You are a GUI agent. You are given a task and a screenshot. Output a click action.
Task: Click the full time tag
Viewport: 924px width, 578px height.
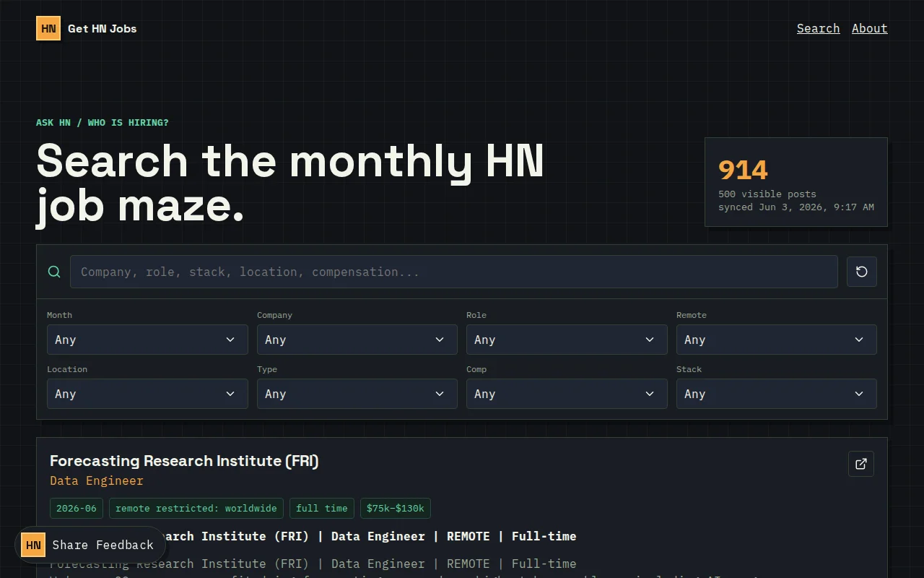[322, 508]
